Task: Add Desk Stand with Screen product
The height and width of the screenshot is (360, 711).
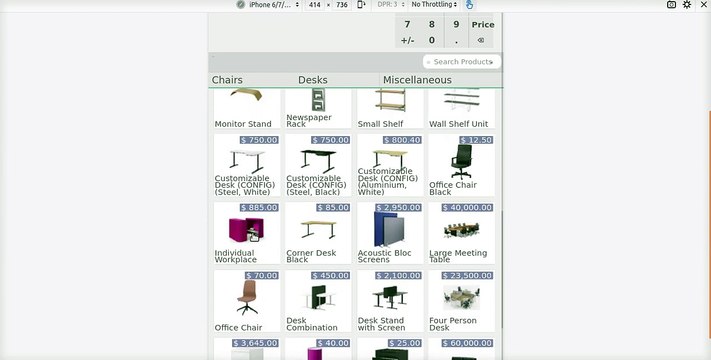Action: point(390,301)
